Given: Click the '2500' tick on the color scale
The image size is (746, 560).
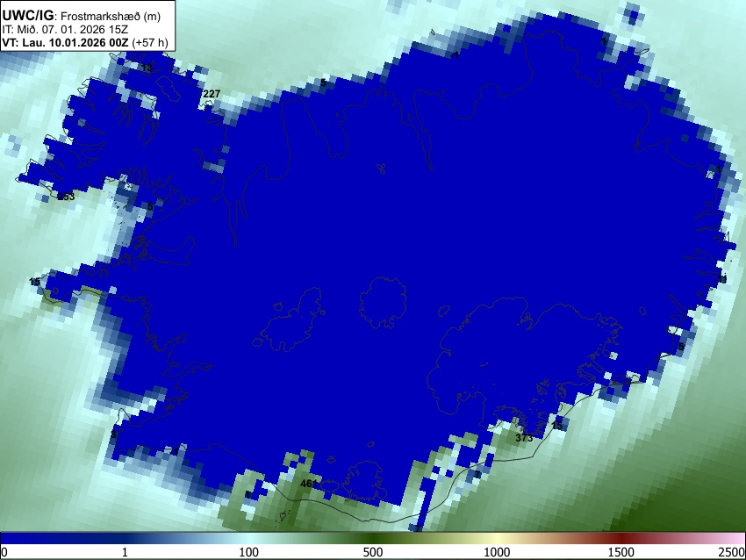Looking at the screenshot, I should click(x=732, y=552).
